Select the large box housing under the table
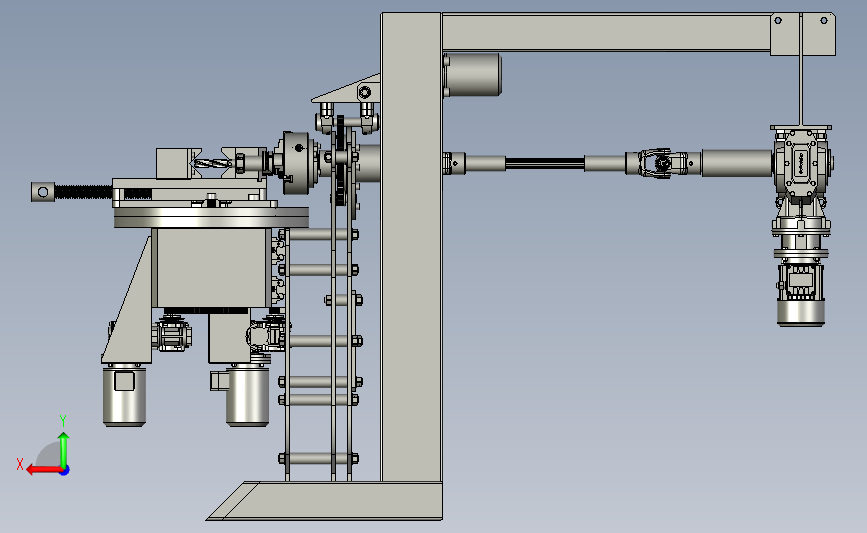Screen dimensions: 867x533 click(x=211, y=268)
